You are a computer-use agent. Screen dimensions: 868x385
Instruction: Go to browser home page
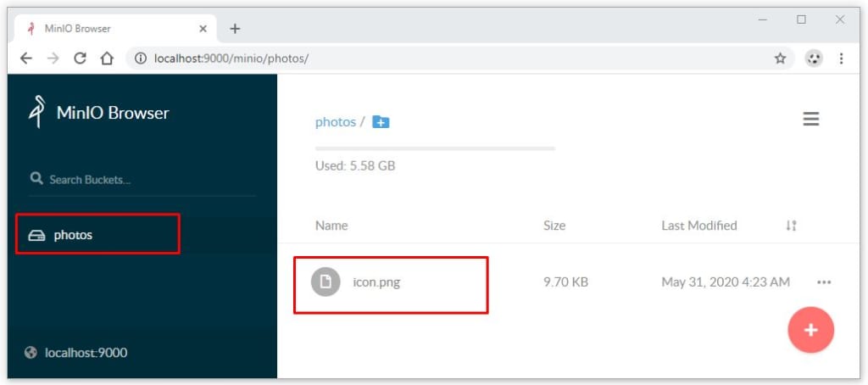(107, 59)
